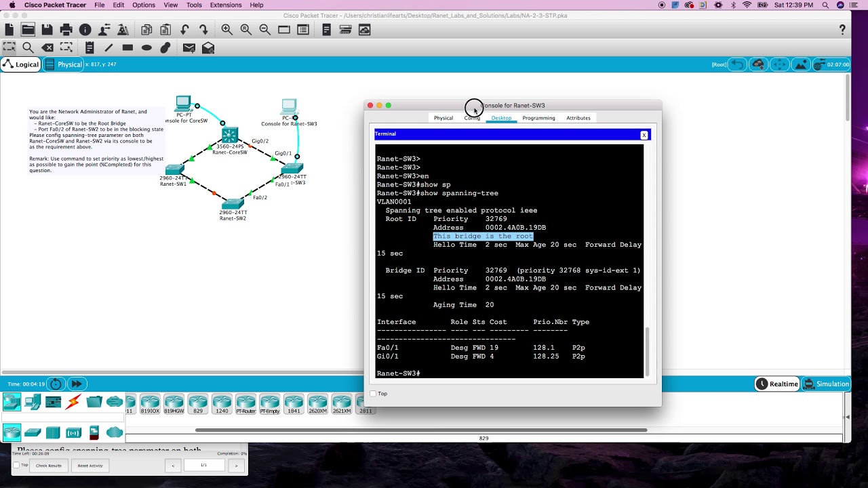
Task: Close the Terminal with X button
Action: [644, 135]
